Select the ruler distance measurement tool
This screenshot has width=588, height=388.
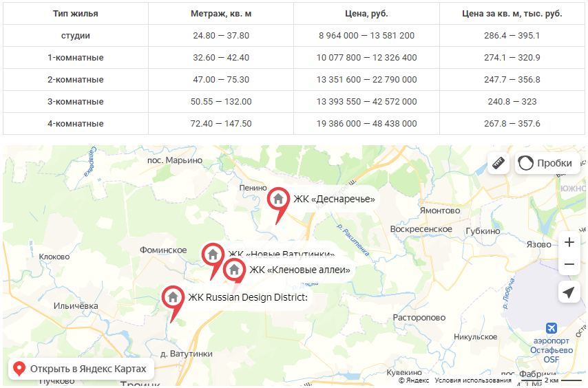[498, 163]
